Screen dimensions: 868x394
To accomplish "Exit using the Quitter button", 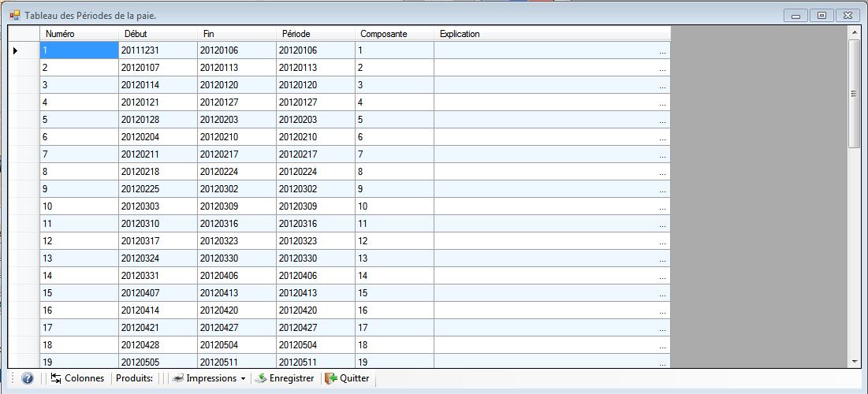I will click(x=347, y=378).
